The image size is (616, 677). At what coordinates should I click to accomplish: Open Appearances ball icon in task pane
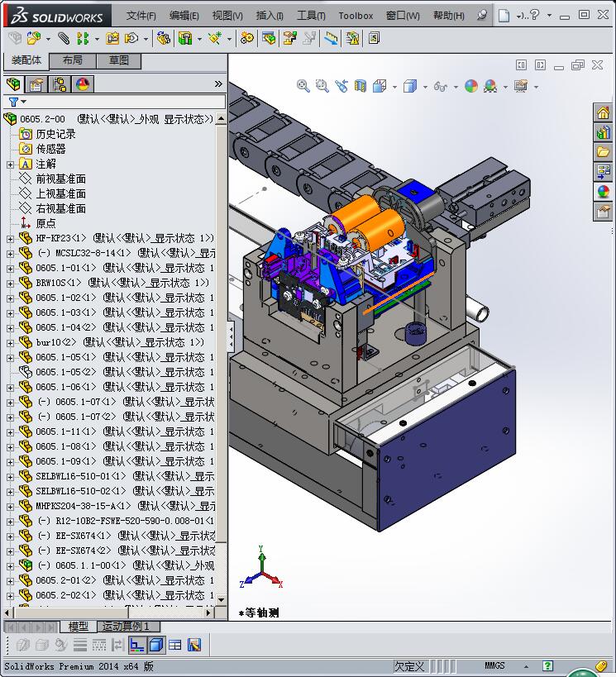tap(603, 191)
